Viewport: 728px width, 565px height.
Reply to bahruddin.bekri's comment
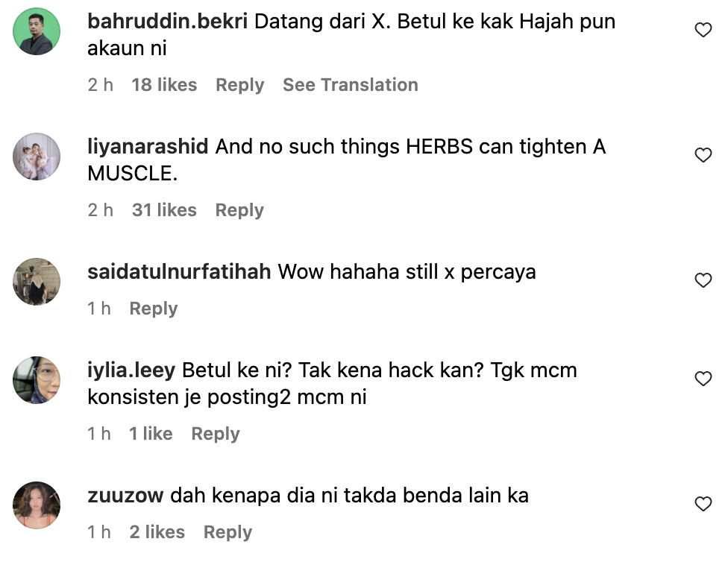point(240,85)
